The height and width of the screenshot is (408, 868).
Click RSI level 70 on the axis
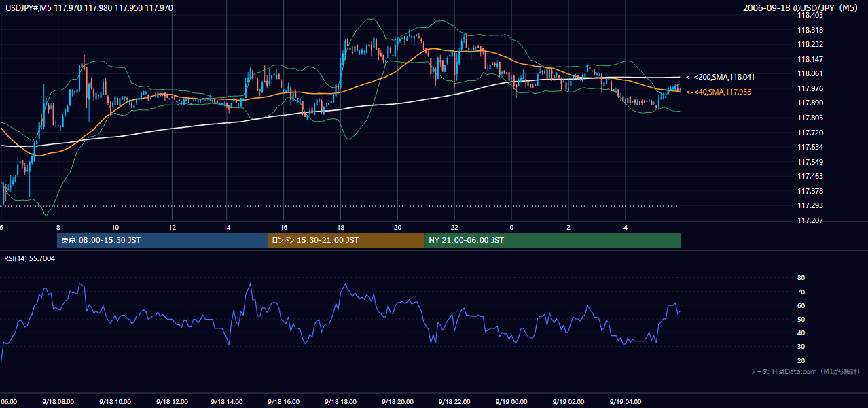pyautogui.click(x=801, y=292)
